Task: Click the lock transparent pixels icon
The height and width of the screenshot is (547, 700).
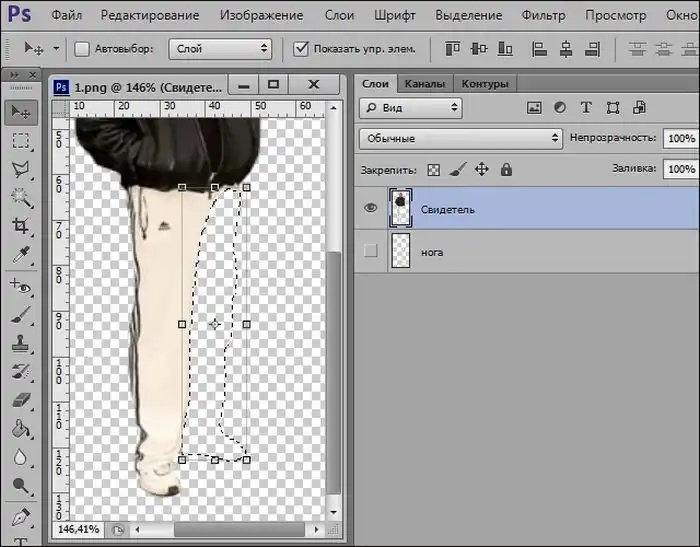Action: pos(433,170)
